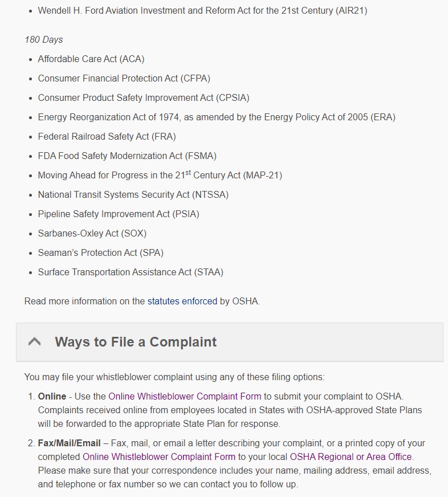Image resolution: width=448 pixels, height=497 pixels.
Task: Open the statutes enforced link
Action: click(182, 301)
